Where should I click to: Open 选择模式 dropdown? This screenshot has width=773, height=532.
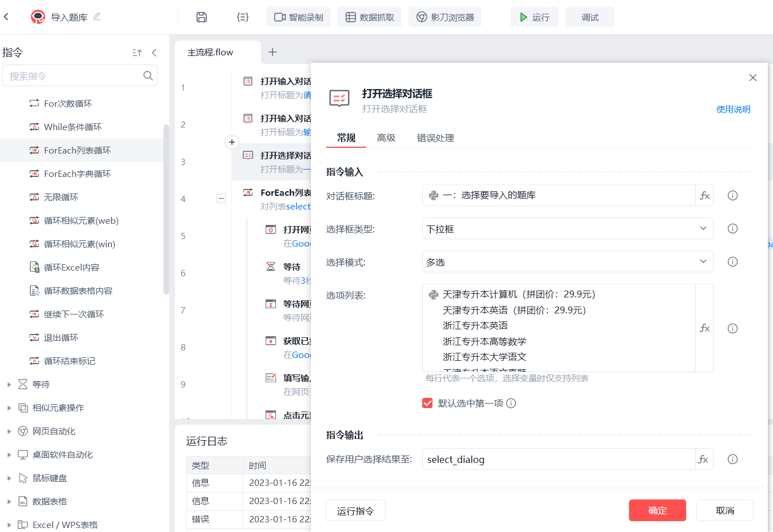(x=567, y=261)
